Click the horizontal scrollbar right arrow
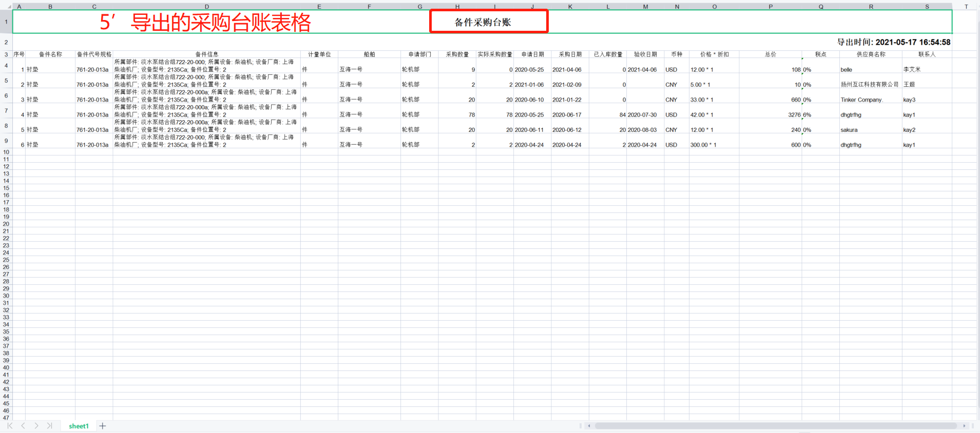The image size is (980, 433). (x=964, y=426)
